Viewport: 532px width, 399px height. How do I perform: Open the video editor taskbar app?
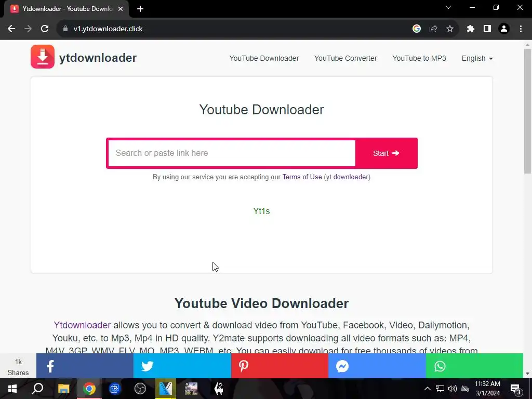pos(166,389)
